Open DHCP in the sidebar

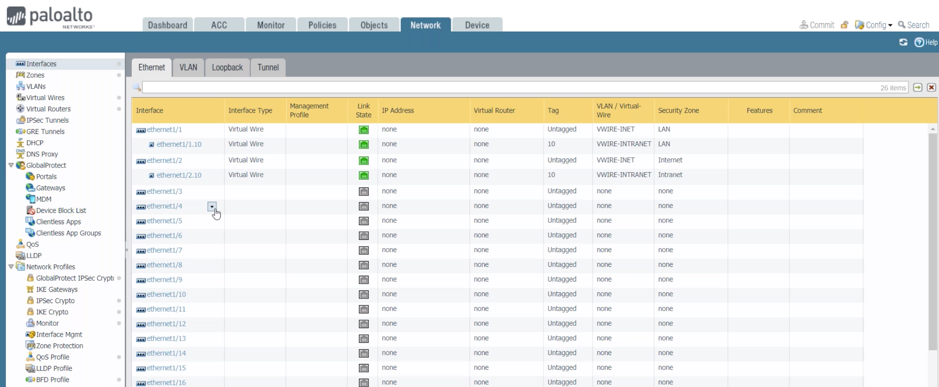pyautogui.click(x=35, y=143)
